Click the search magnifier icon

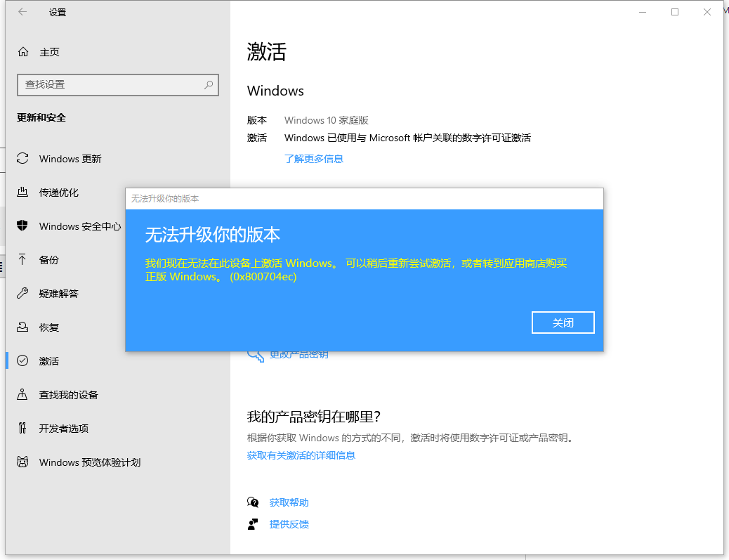click(x=209, y=84)
